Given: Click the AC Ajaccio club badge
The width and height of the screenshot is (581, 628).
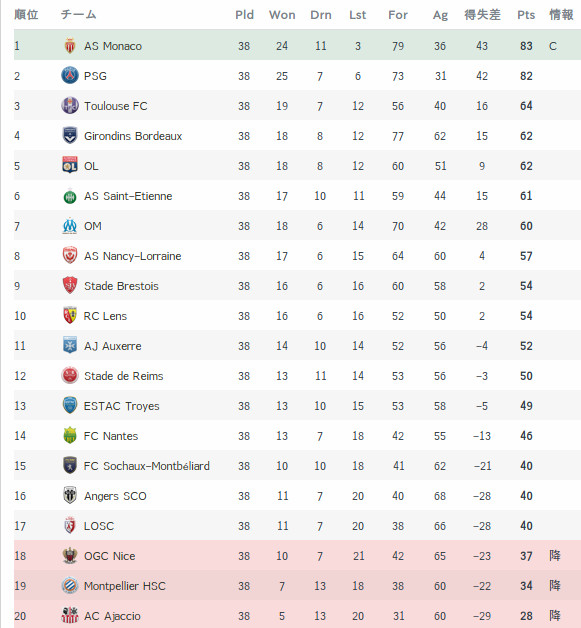Looking at the screenshot, I should 70,616.
